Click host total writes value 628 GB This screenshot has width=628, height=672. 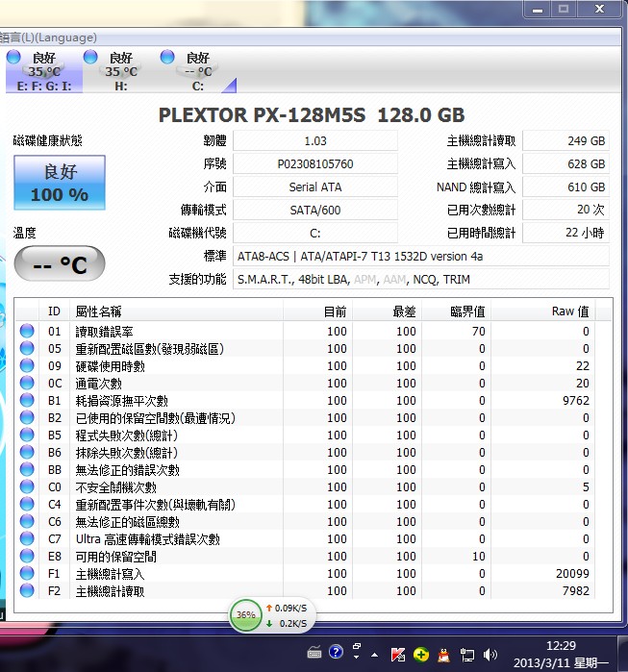565,164
